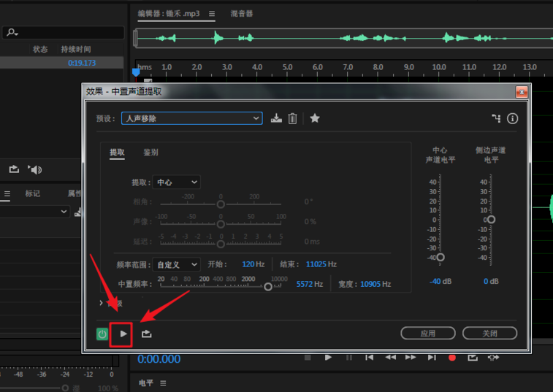Image resolution: width=553 pixels, height=392 pixels.
Task: Move playhead to previous with transport icon
Action: [x=369, y=358]
